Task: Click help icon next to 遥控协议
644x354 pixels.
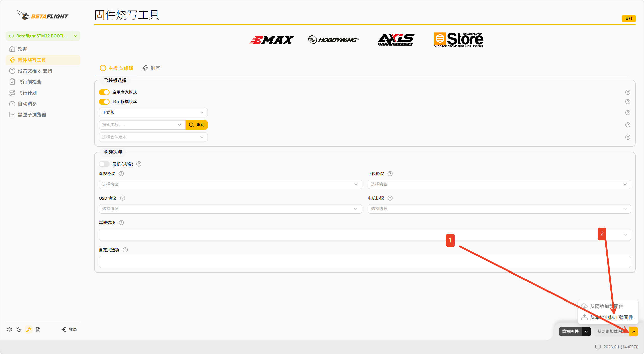Action: click(121, 174)
